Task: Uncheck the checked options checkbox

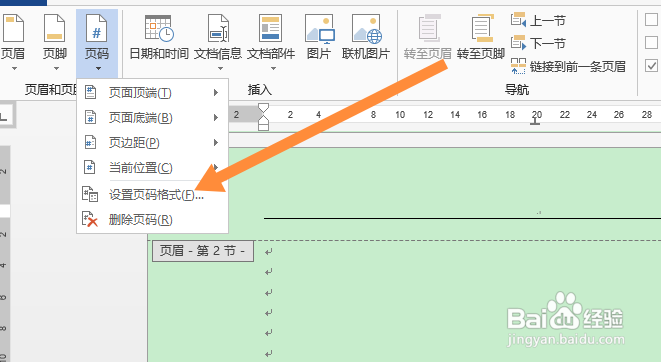Action: [651, 65]
